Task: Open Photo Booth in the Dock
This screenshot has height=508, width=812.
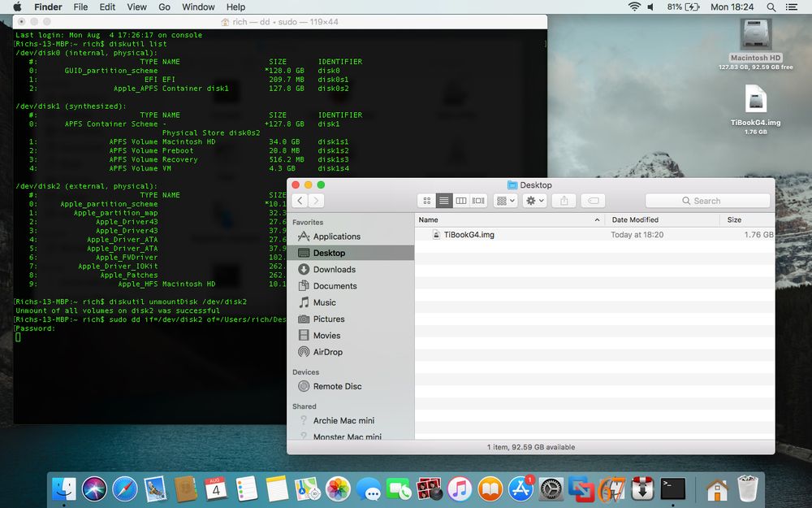Action: 430,488
